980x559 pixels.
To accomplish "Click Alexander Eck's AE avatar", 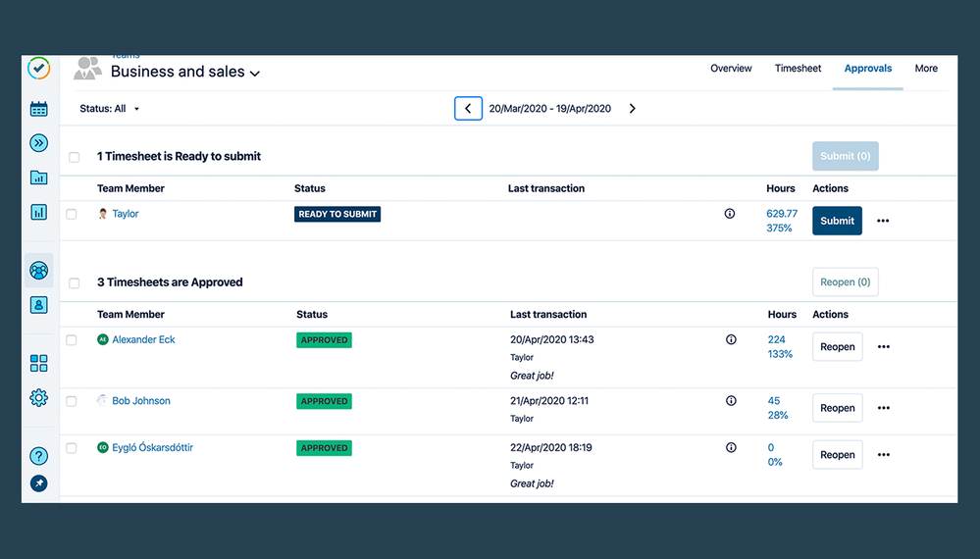I will (102, 339).
